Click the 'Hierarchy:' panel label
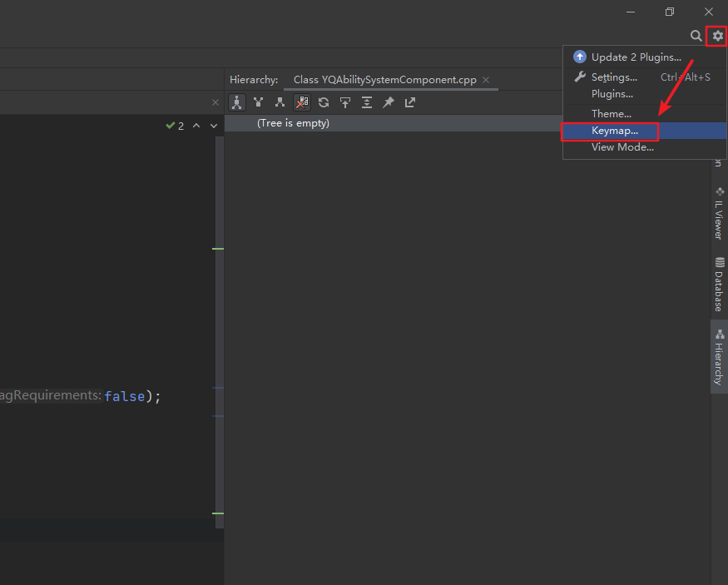This screenshot has height=585, width=728. tap(254, 80)
